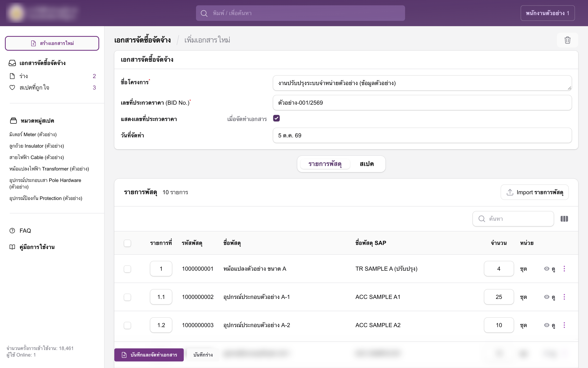This screenshot has width=588, height=368.
Task: Select สายไฟฟ้า Cable category
Action: 37,157
